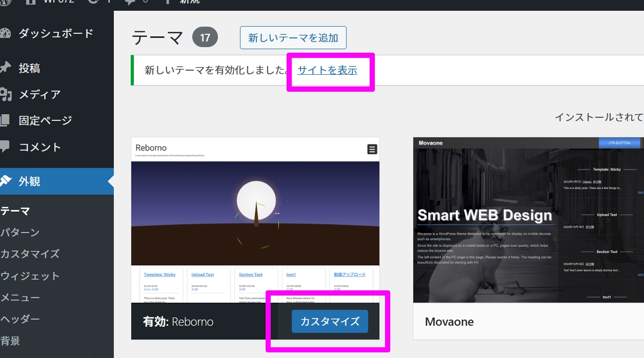Click the pushpin icon beside 投稿
644x358 pixels.
coord(5,68)
